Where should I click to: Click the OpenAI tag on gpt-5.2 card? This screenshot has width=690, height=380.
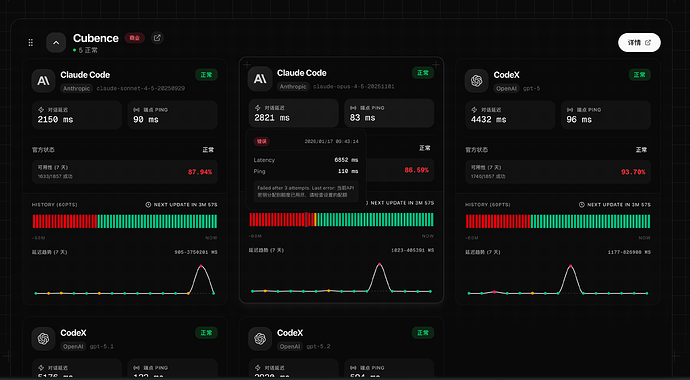click(x=291, y=347)
